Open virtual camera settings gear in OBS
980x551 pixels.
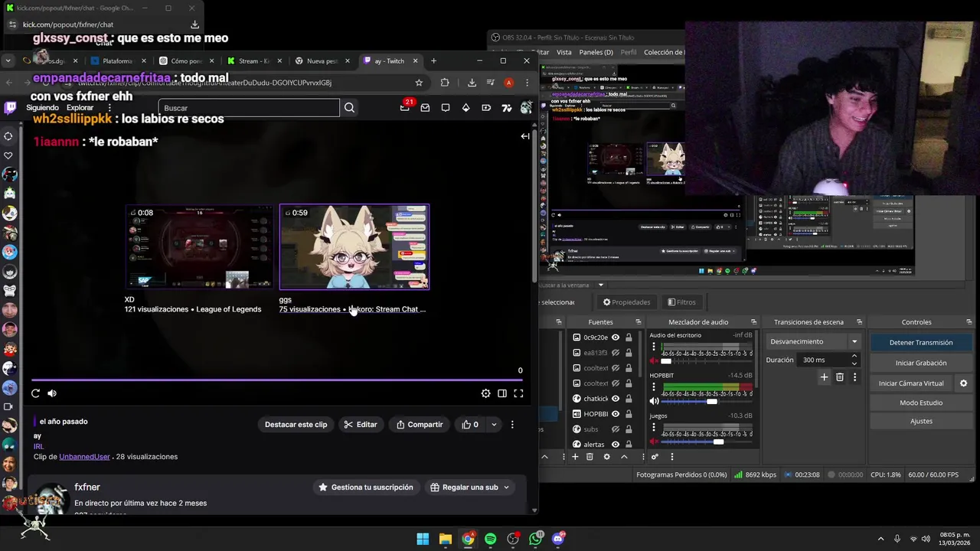click(x=963, y=383)
